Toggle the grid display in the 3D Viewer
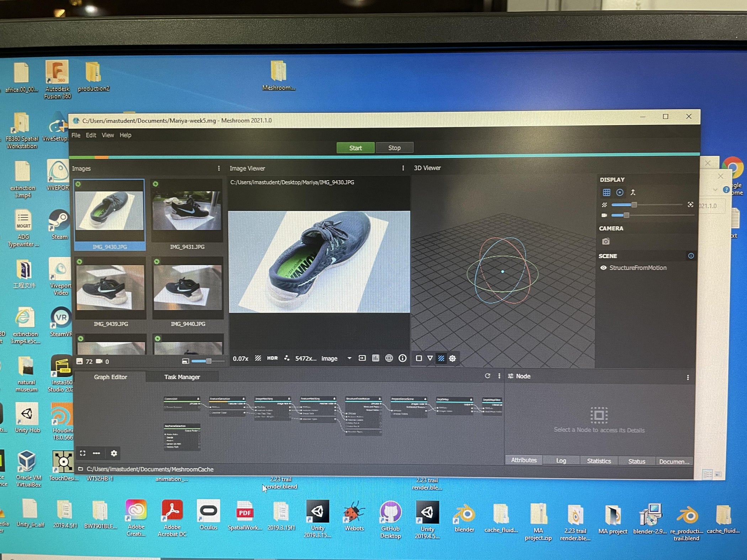This screenshot has width=747, height=560. coord(606,192)
